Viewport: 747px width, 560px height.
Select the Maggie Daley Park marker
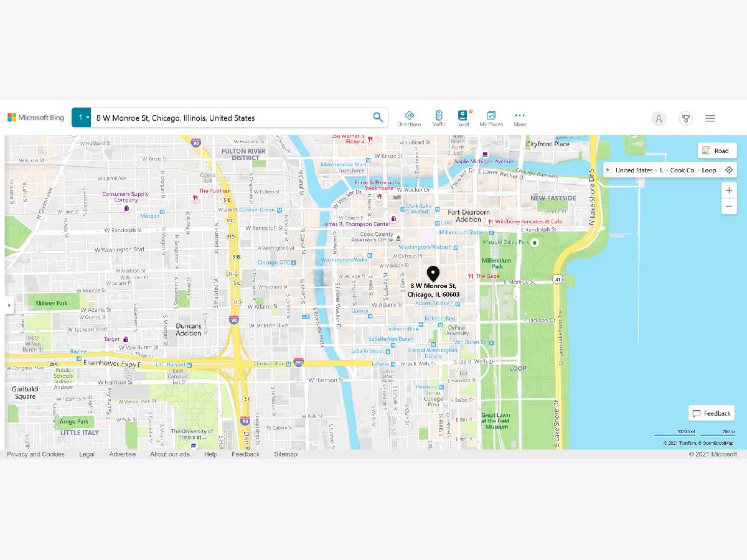535,242
